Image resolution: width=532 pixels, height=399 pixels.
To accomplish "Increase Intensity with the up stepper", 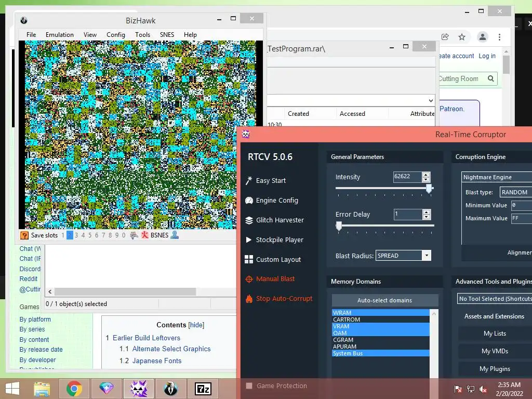I will pyautogui.click(x=426, y=175).
